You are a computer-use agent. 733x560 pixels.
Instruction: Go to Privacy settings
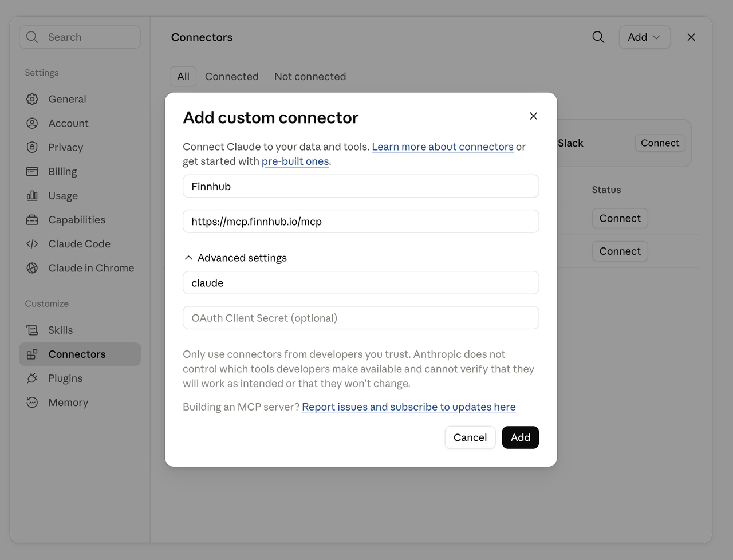click(80, 147)
